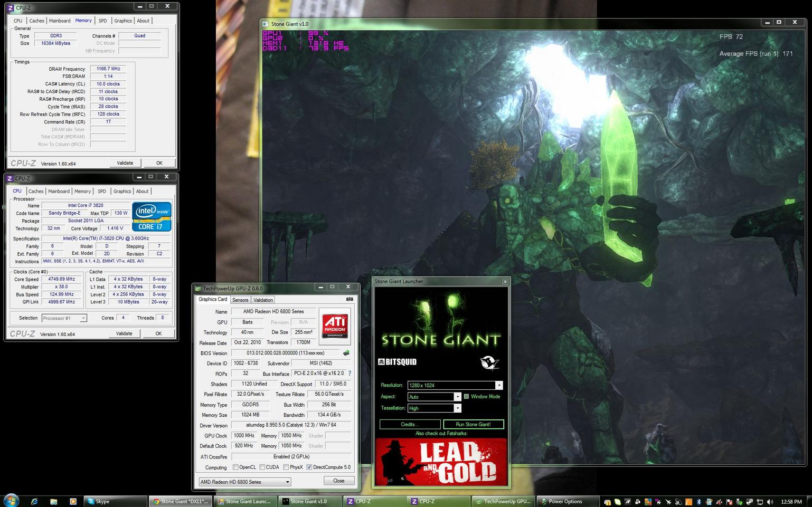Click Validate in the Memory CPU-Z window

point(125,162)
